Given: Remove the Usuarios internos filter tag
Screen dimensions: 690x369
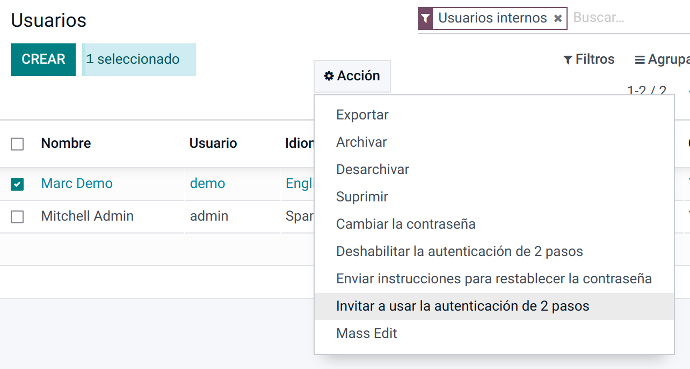Looking at the screenshot, I should (558, 18).
